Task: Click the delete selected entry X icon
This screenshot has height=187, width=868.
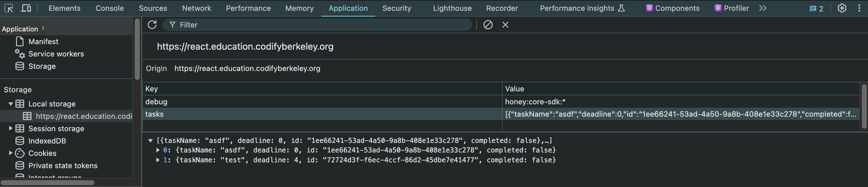Action: 505,25
